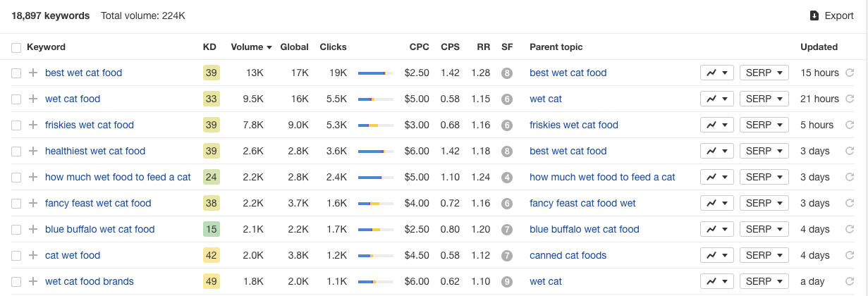
Task: Open SERP dropdown in 'wet cat food brands' row
Action: (764, 281)
